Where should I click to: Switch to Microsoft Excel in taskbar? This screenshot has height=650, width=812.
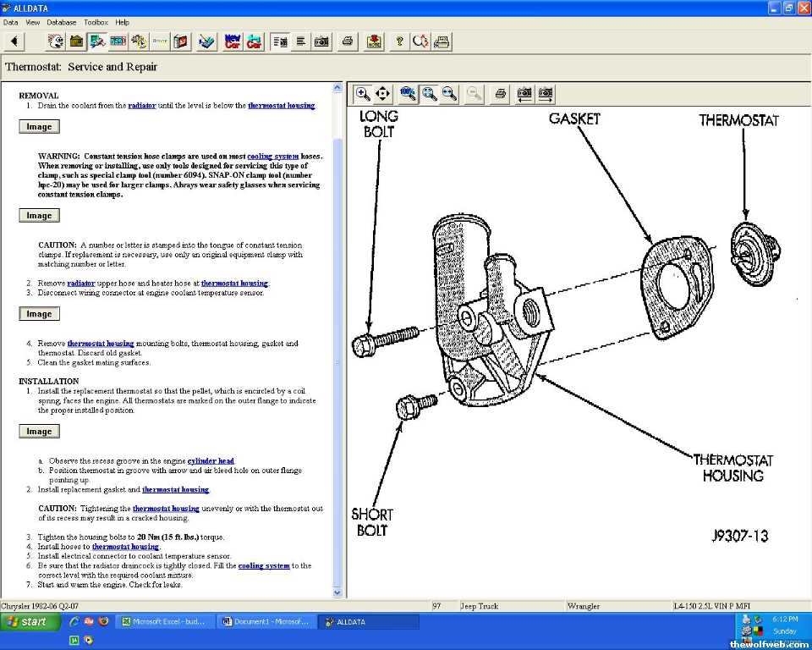164,622
